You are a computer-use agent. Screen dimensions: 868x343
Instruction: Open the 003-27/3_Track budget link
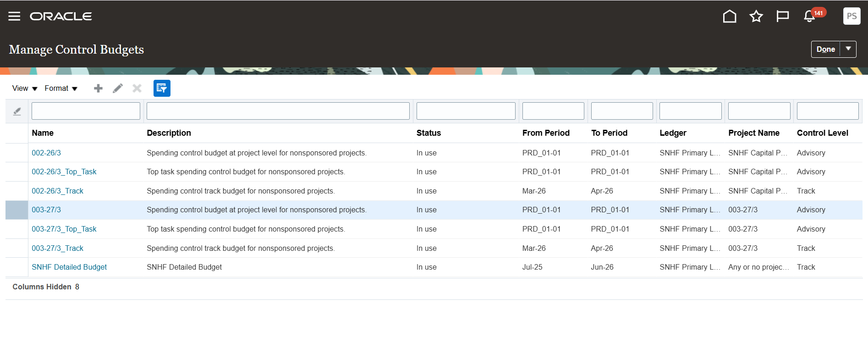[57, 249]
